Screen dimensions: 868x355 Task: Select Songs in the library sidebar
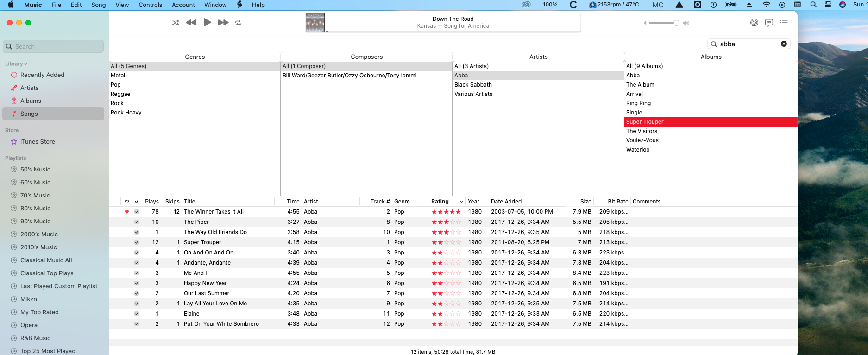click(x=53, y=114)
